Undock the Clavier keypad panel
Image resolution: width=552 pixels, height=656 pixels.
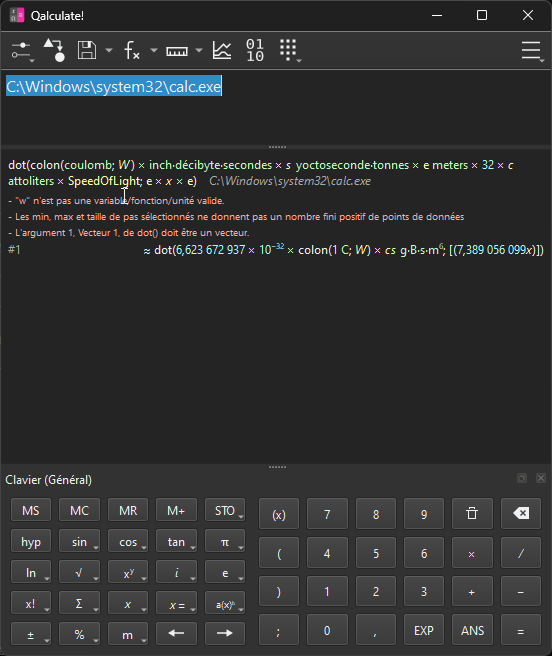pos(522,478)
